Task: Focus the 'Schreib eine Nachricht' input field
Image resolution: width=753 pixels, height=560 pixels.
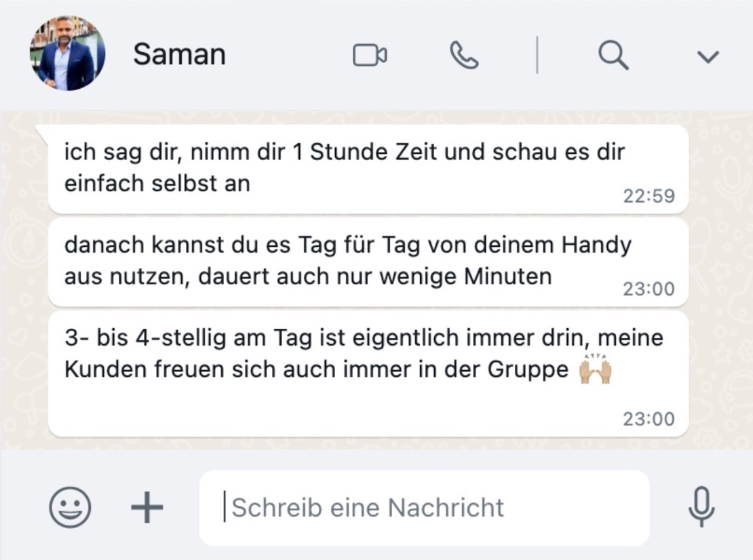Action: [x=425, y=508]
